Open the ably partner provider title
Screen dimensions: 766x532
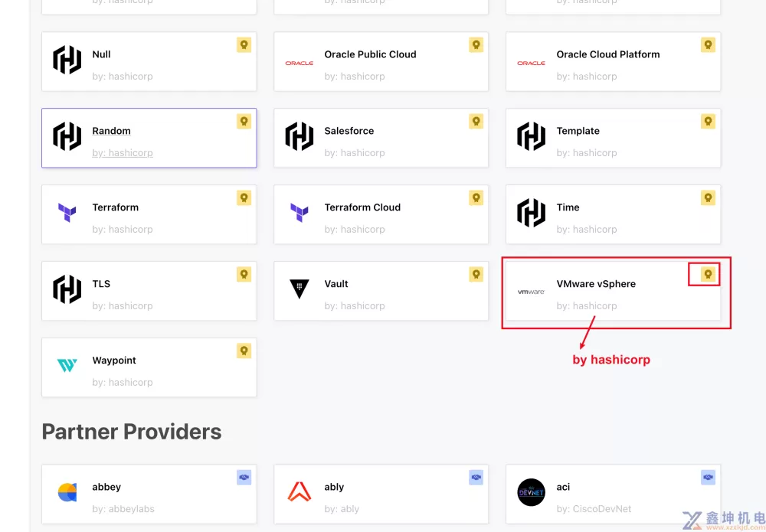click(334, 487)
